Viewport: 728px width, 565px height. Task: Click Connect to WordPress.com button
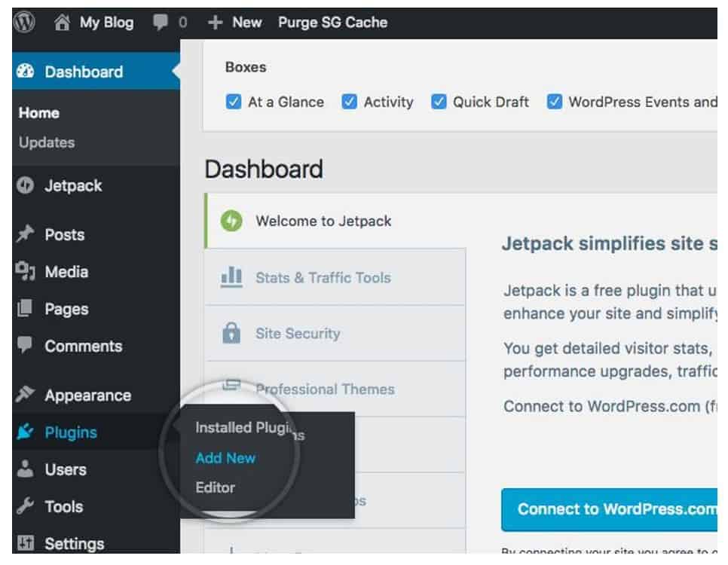point(609,509)
